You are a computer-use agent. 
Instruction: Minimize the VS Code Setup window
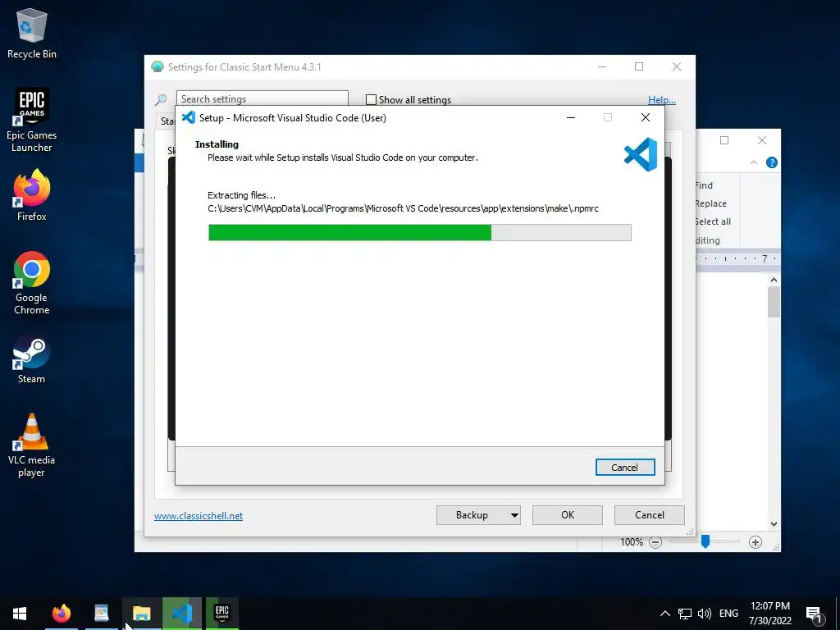pos(571,117)
